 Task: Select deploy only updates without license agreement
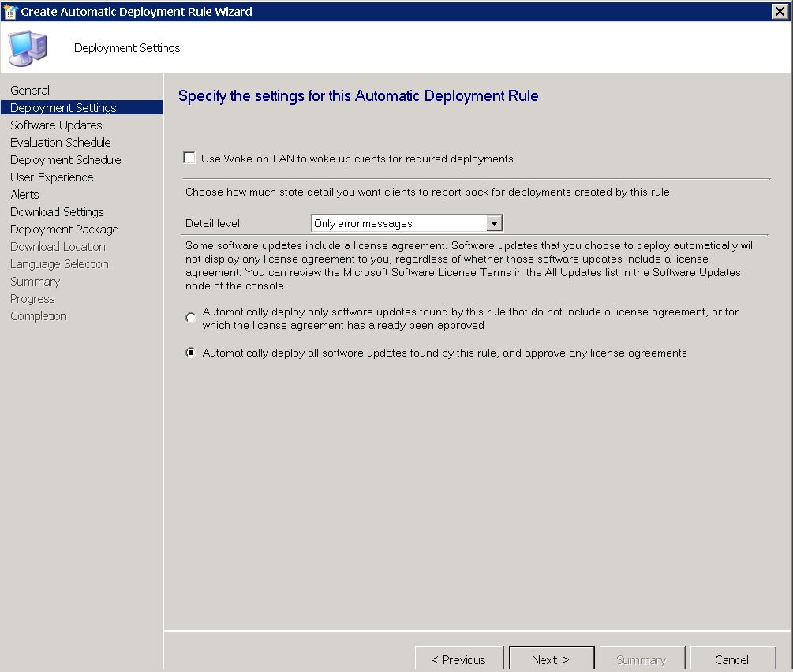click(191, 318)
